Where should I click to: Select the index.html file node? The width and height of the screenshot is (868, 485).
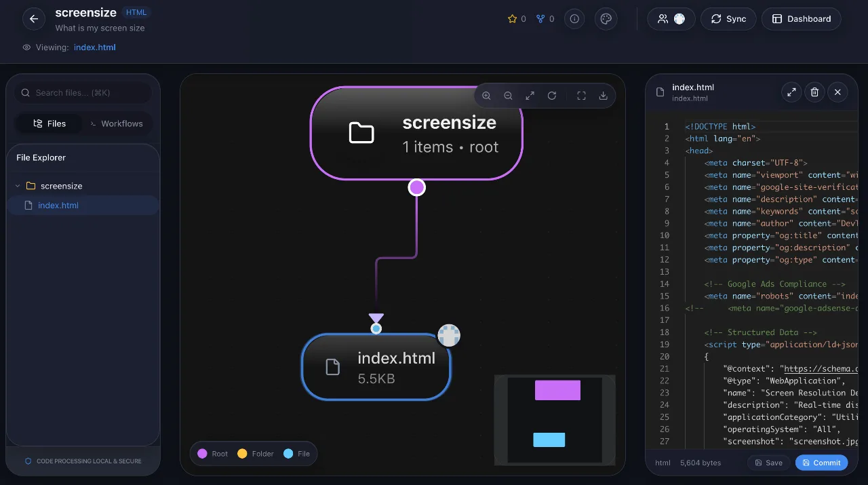pos(376,367)
